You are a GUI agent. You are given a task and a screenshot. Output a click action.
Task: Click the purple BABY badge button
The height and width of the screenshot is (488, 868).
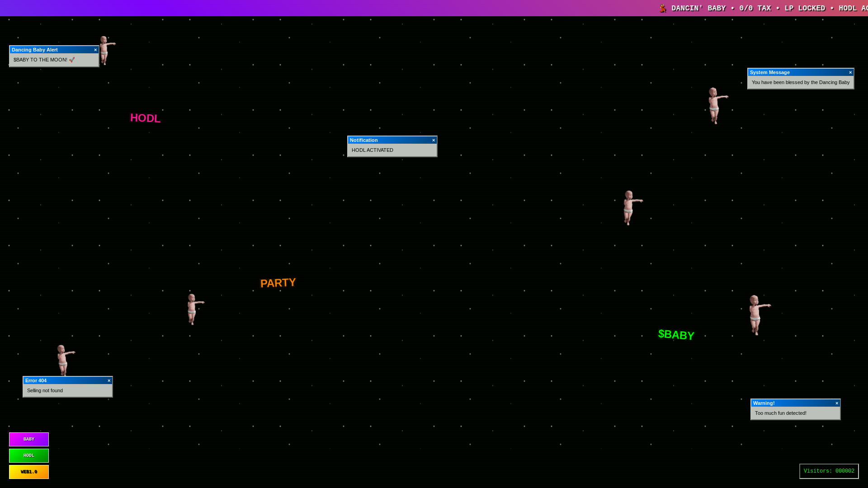(x=29, y=439)
